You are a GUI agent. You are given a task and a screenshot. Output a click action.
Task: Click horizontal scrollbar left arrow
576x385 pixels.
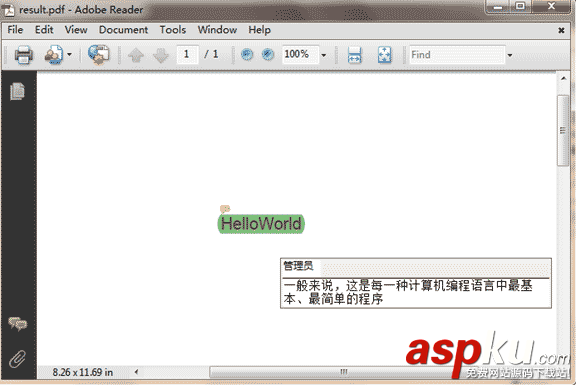click(x=136, y=372)
